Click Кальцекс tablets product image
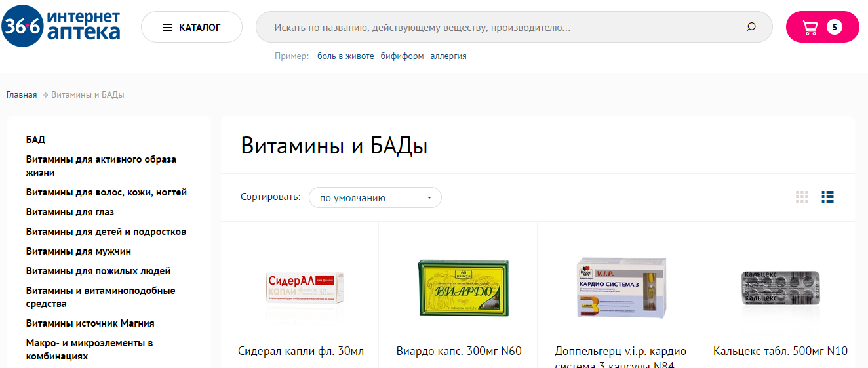This screenshot has width=868, height=368. 780,287
